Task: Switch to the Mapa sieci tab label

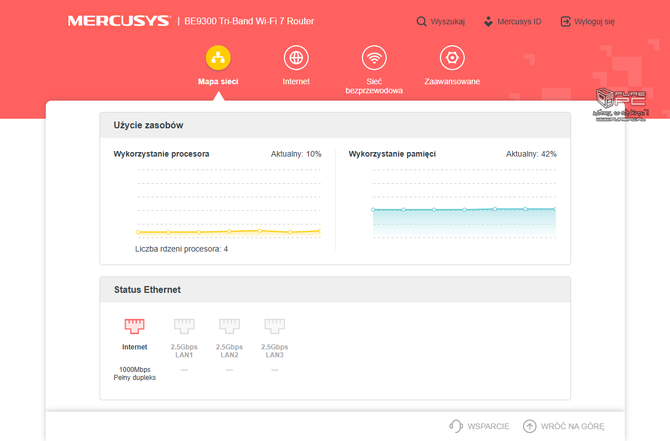Action: (x=218, y=82)
